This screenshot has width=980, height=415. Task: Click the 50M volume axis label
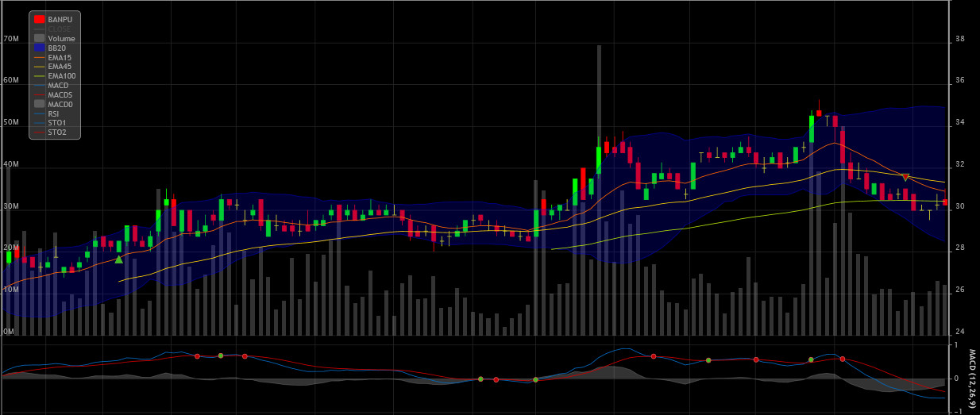coord(11,122)
